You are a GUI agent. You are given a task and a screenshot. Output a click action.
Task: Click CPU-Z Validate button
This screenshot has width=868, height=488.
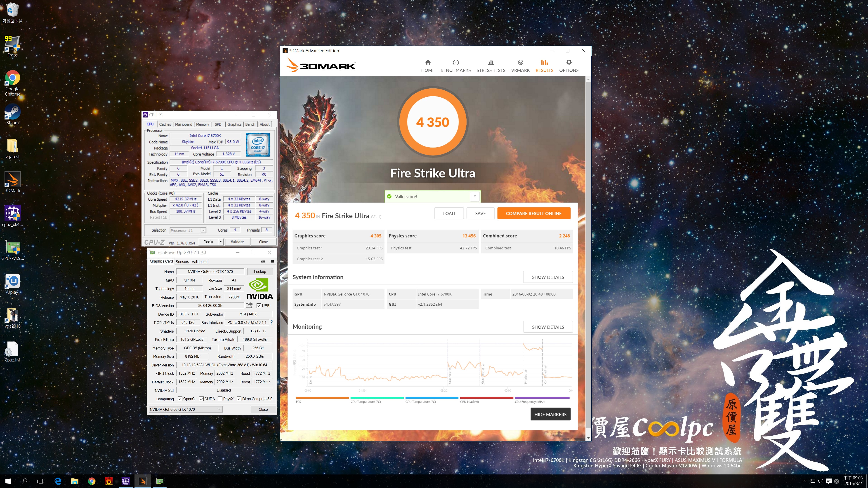pyautogui.click(x=237, y=242)
